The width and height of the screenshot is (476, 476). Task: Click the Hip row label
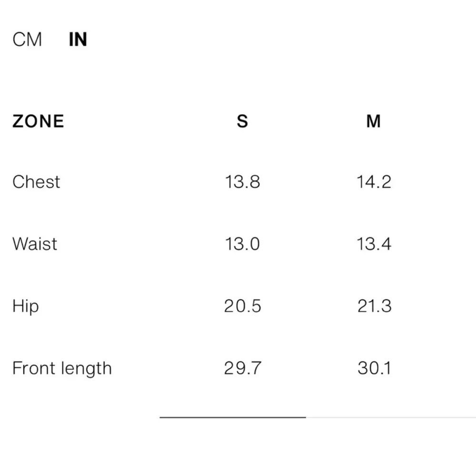point(26,306)
